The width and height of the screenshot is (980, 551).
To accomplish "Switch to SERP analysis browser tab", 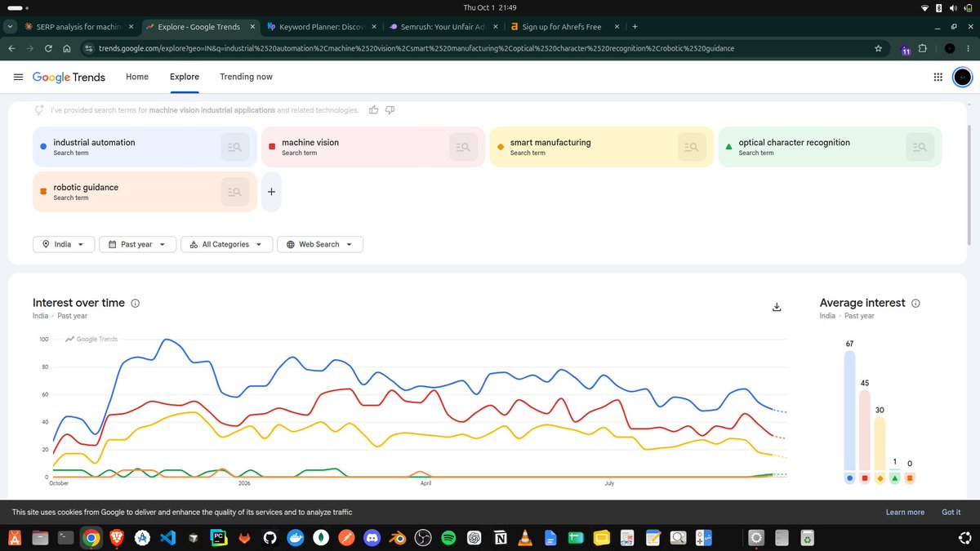I will (78, 26).
